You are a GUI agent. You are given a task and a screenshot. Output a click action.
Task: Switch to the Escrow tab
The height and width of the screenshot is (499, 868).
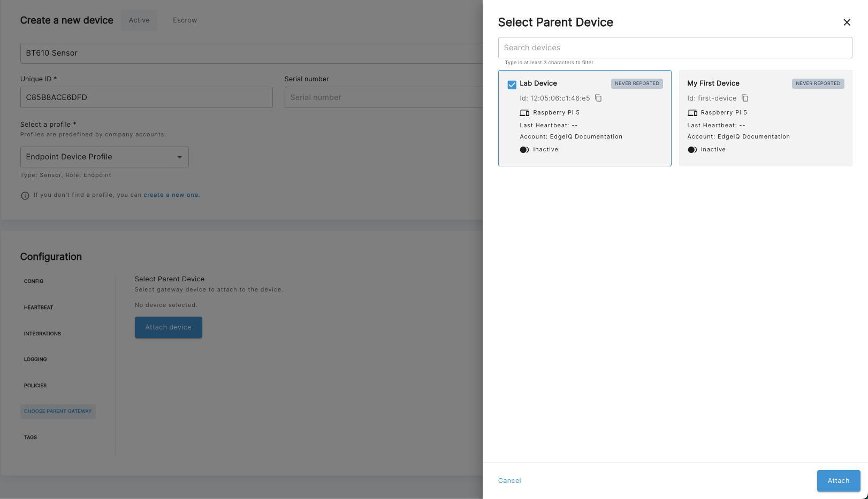click(185, 20)
